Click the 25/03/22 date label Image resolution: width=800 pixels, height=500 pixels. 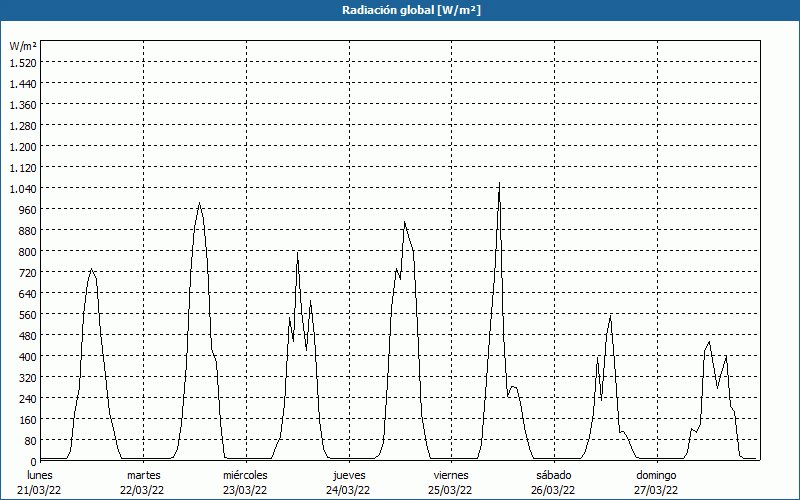451,490
